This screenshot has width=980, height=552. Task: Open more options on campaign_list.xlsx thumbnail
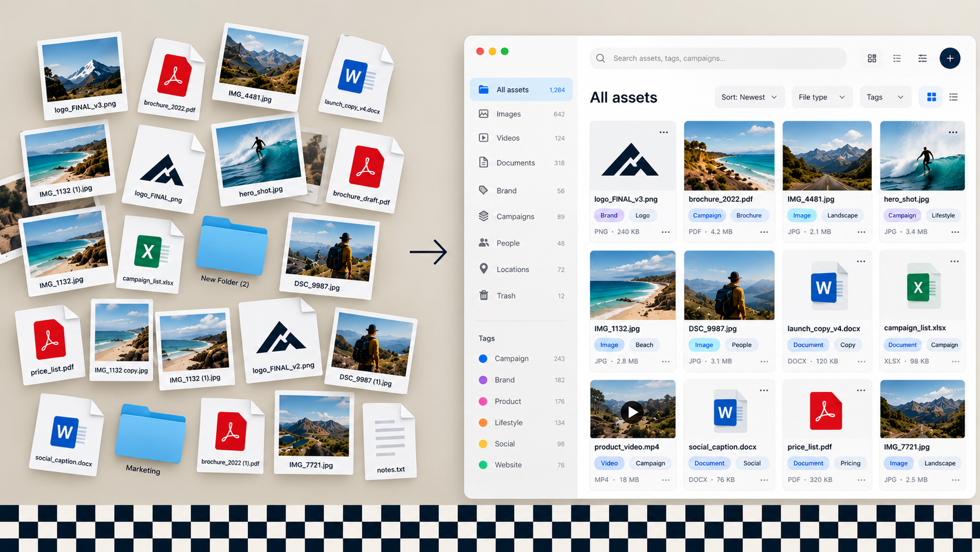(954, 261)
